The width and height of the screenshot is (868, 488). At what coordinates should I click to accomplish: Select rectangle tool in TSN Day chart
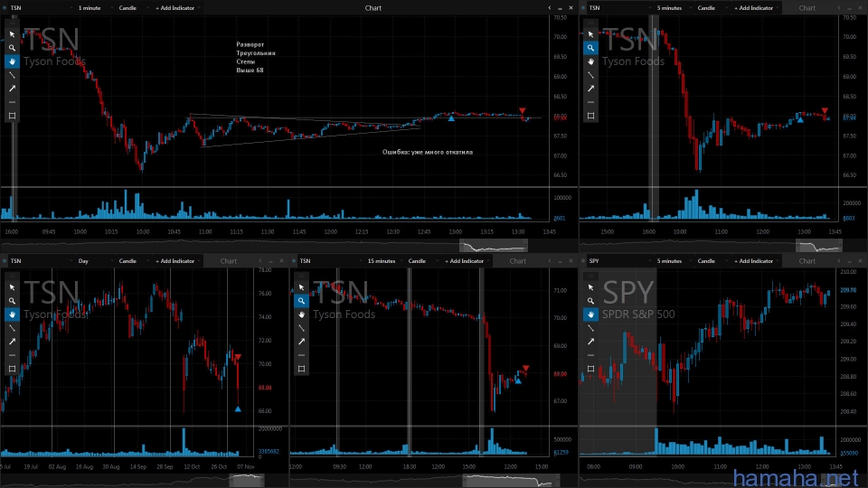pos(12,369)
